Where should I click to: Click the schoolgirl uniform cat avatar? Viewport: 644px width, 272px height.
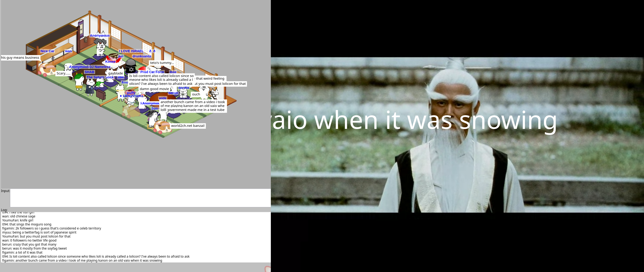pos(90,87)
